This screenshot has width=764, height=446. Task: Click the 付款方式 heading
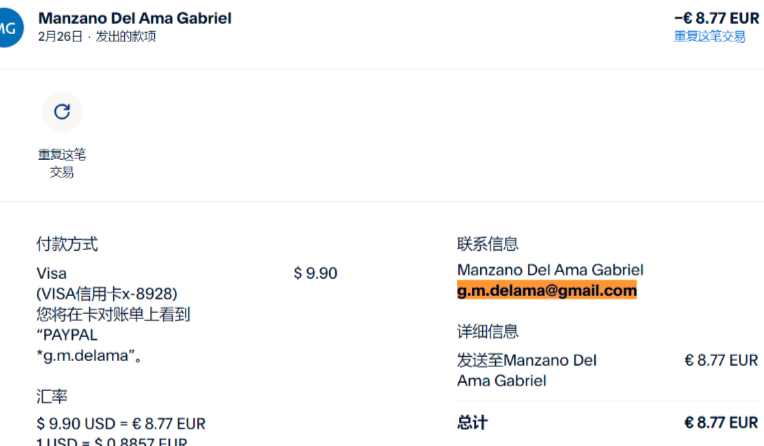[x=67, y=244]
